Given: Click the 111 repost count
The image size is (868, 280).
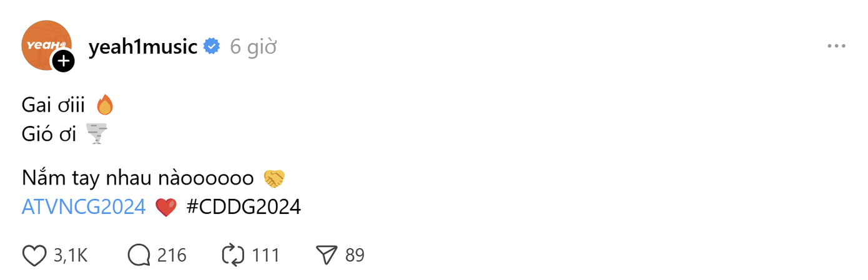Looking at the screenshot, I should pyautogui.click(x=265, y=255).
